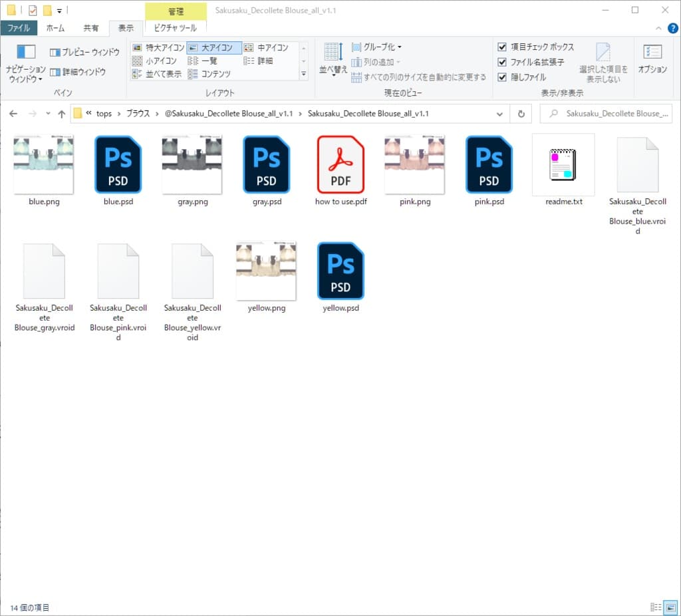Open the File tab
The image size is (681, 616).
pyautogui.click(x=19, y=28)
